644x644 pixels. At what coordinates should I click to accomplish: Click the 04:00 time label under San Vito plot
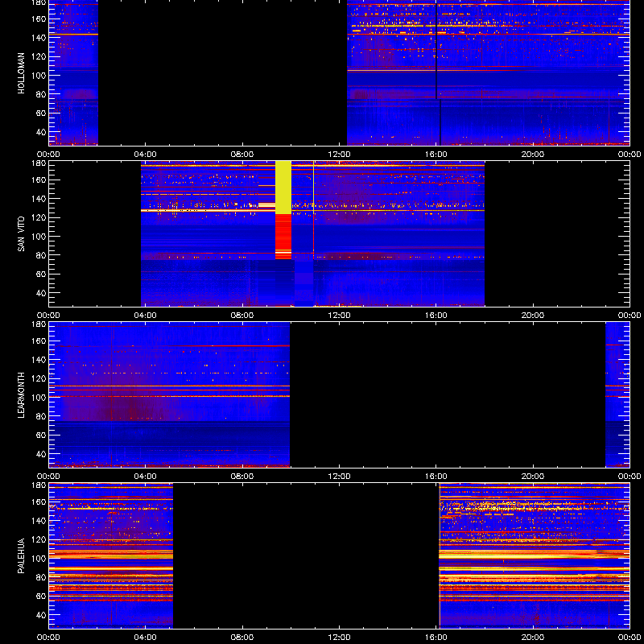click(146, 316)
